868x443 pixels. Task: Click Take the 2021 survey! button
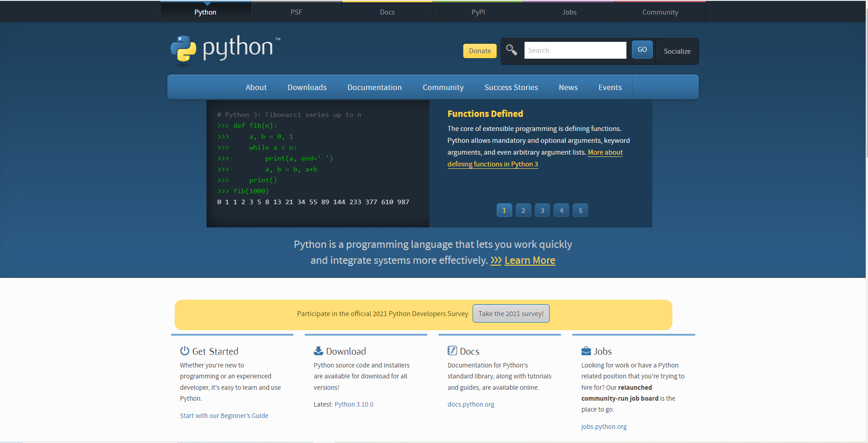tap(511, 313)
